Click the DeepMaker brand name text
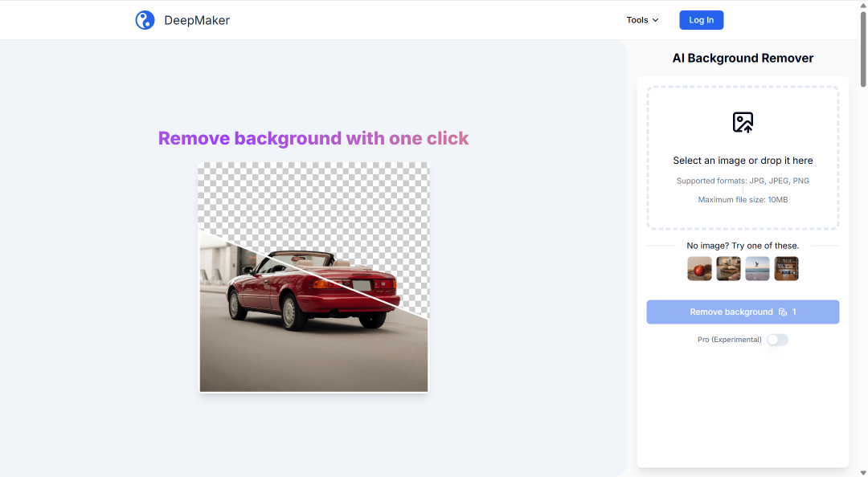The height and width of the screenshot is (477, 868). [197, 20]
